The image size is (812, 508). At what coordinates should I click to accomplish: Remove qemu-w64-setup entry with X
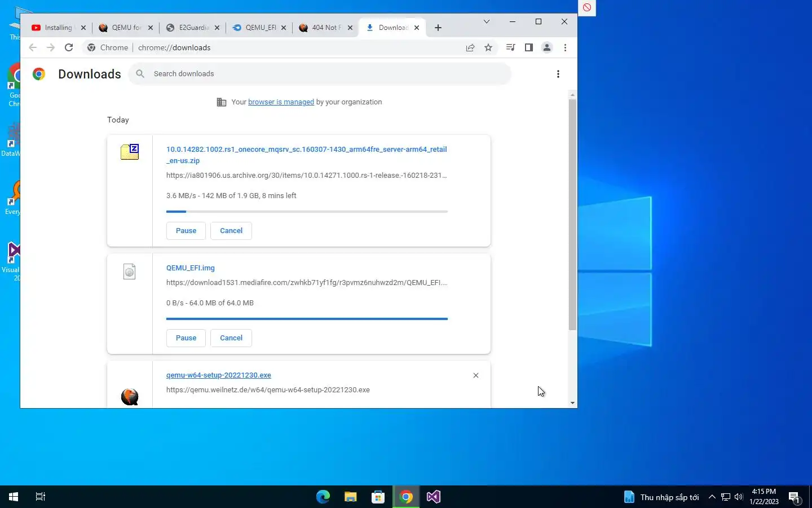pos(476,375)
